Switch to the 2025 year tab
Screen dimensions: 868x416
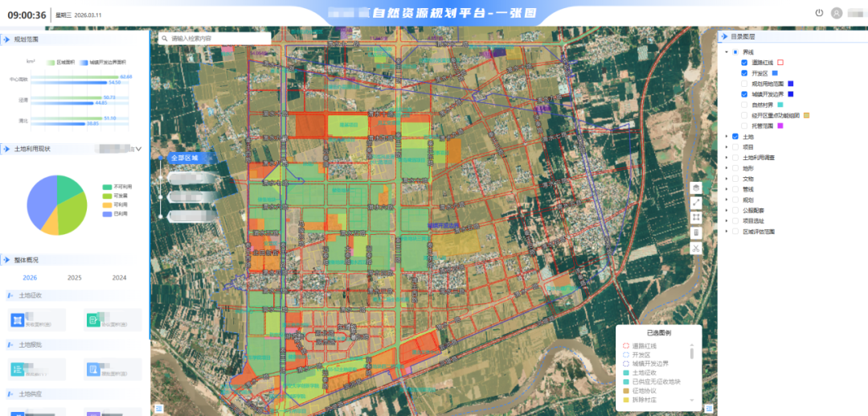click(x=74, y=278)
